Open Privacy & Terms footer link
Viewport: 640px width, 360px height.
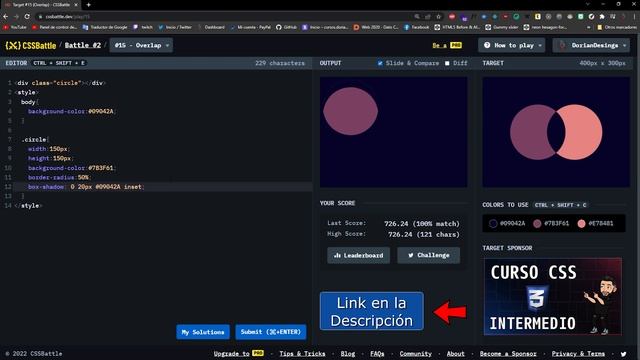(578, 353)
